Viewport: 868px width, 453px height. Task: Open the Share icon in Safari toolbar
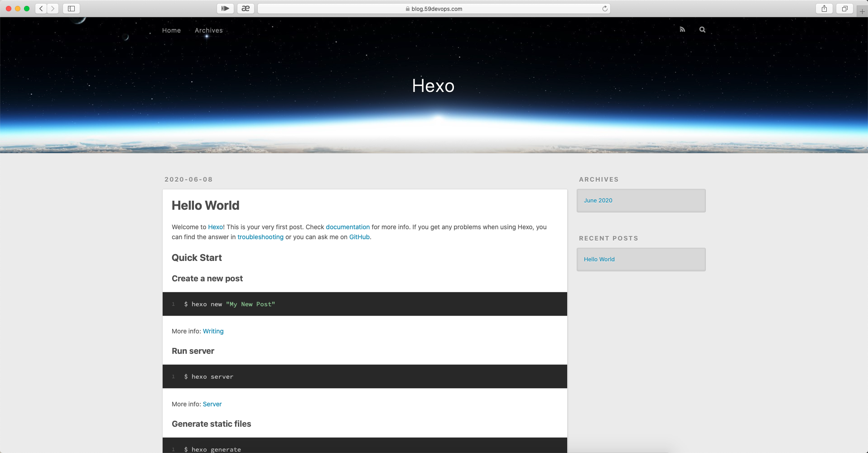click(824, 9)
